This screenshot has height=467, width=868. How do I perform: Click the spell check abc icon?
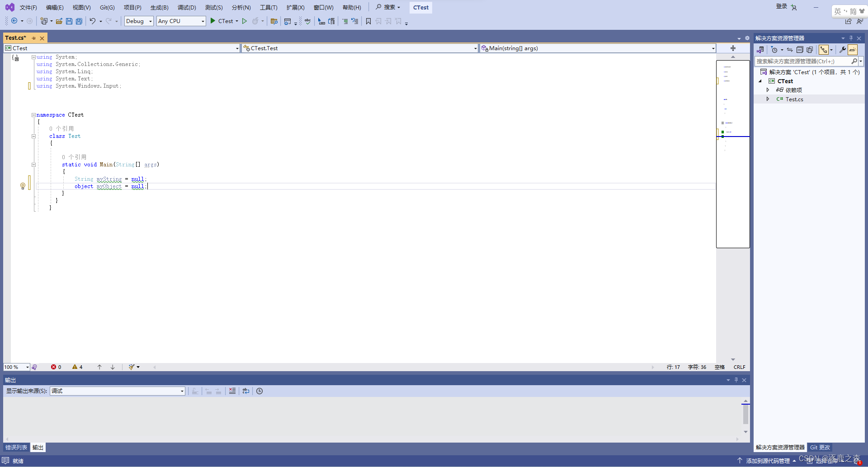(308, 21)
